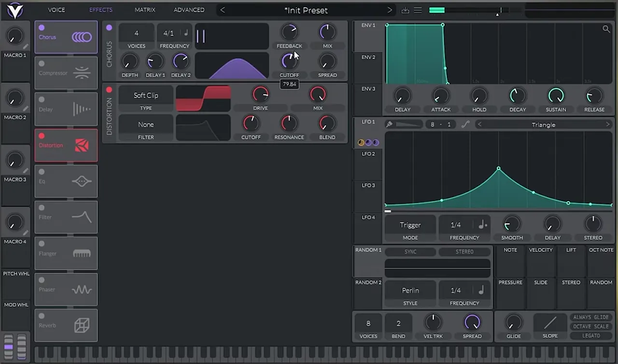The image size is (618, 364).
Task: Turn off the Distortion panel power button
Action: (109, 90)
